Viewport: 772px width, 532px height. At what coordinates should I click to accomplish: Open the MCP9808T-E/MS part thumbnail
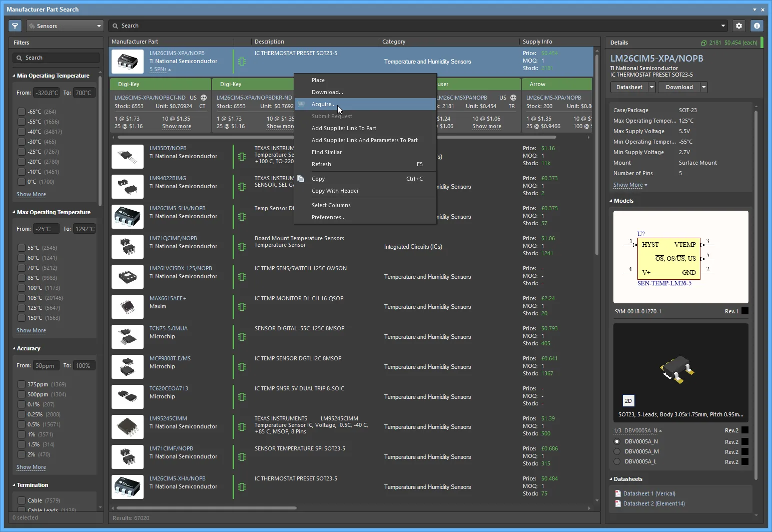tap(128, 367)
